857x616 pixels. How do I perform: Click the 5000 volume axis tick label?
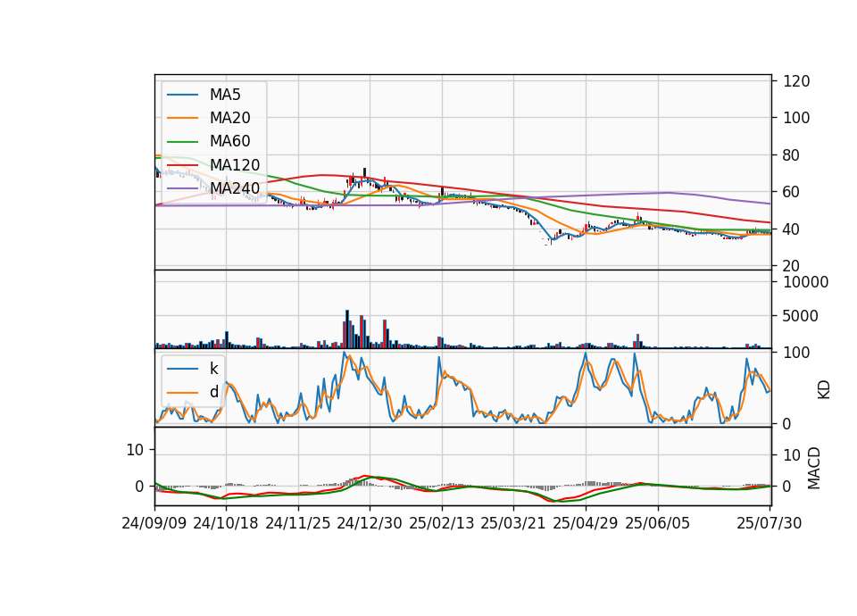tap(801, 316)
